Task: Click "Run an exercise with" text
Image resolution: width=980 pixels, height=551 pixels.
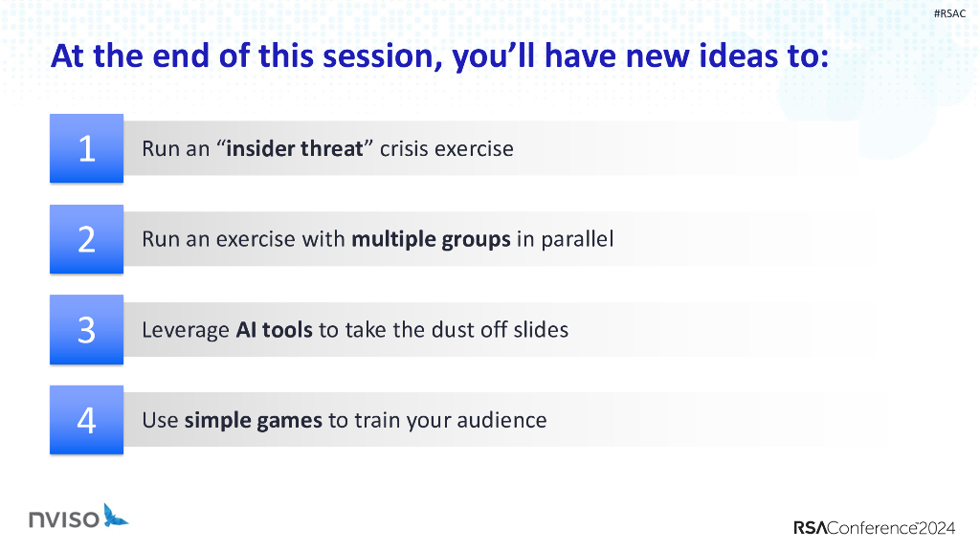Action: click(244, 239)
